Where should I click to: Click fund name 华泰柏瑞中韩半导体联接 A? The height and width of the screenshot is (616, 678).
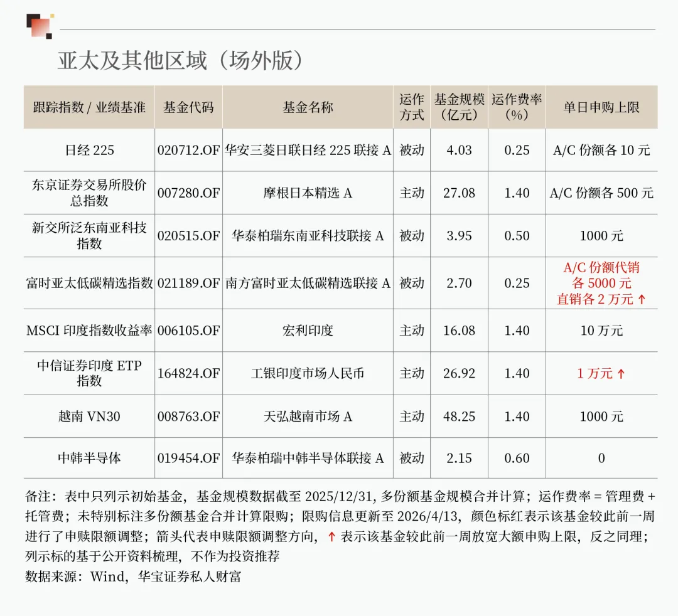click(308, 458)
